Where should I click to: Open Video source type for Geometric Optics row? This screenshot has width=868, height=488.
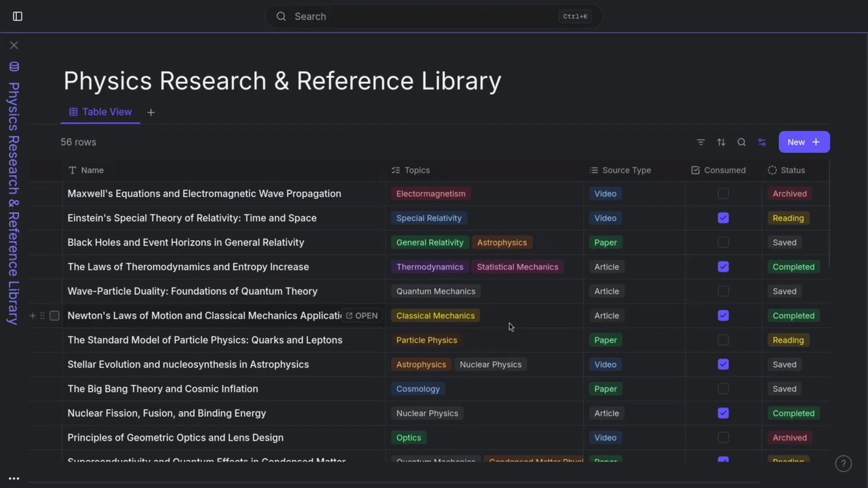[606, 438]
